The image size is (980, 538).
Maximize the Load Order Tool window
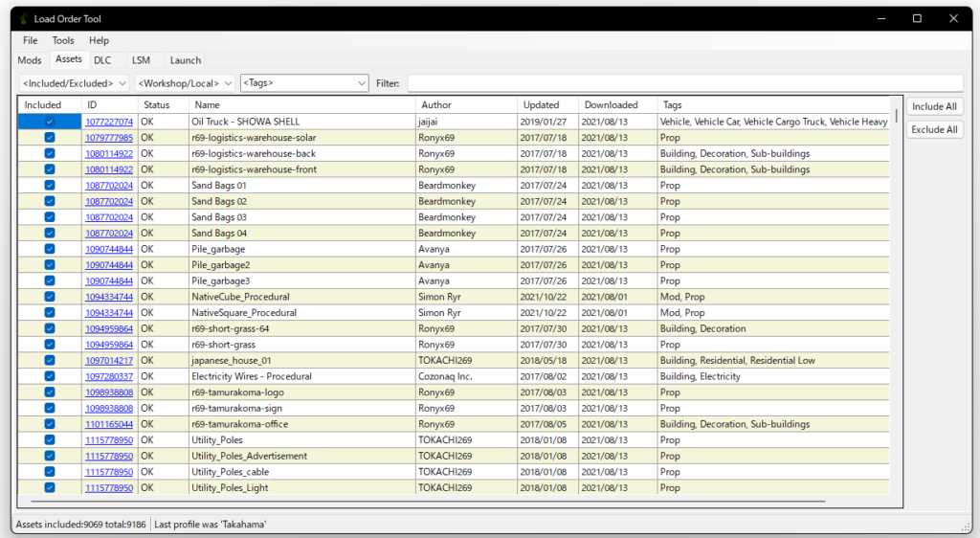[917, 18]
